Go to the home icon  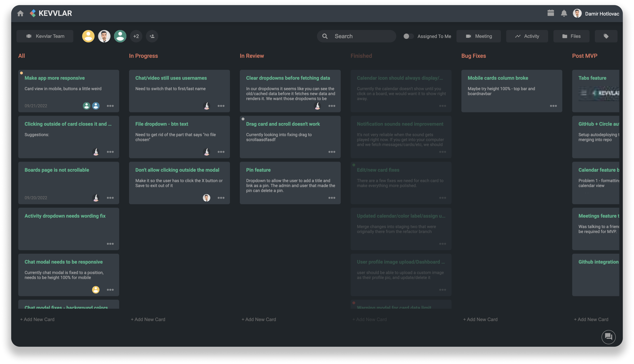click(x=21, y=13)
